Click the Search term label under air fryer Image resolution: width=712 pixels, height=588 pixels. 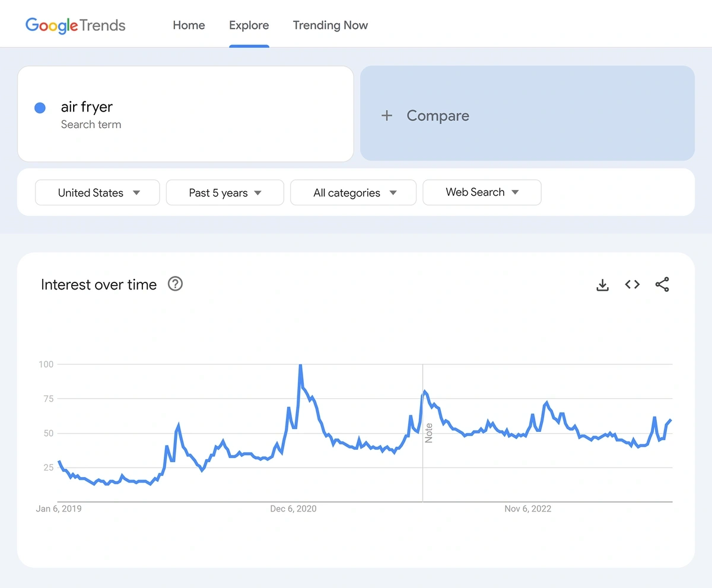(x=91, y=125)
